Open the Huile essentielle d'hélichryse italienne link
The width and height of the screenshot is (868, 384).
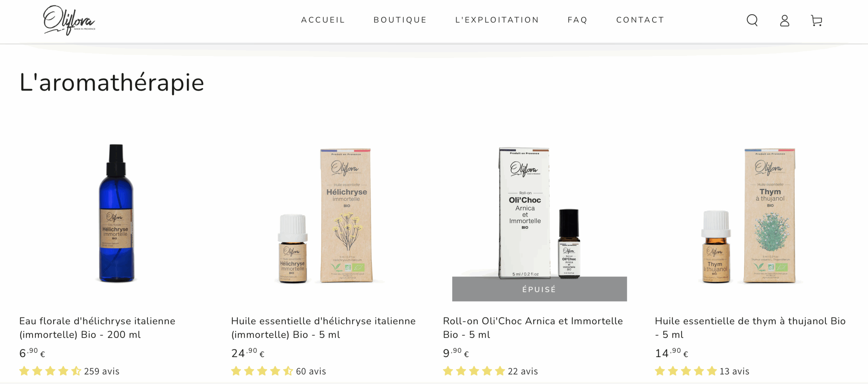(x=323, y=328)
